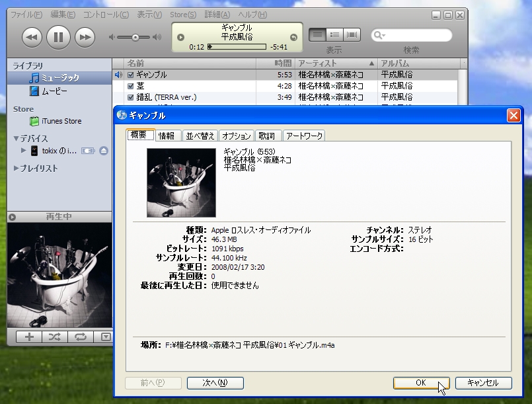Image resolution: width=532 pixels, height=404 pixels.
Task: Sort by 時間 column header
Action: click(276, 63)
